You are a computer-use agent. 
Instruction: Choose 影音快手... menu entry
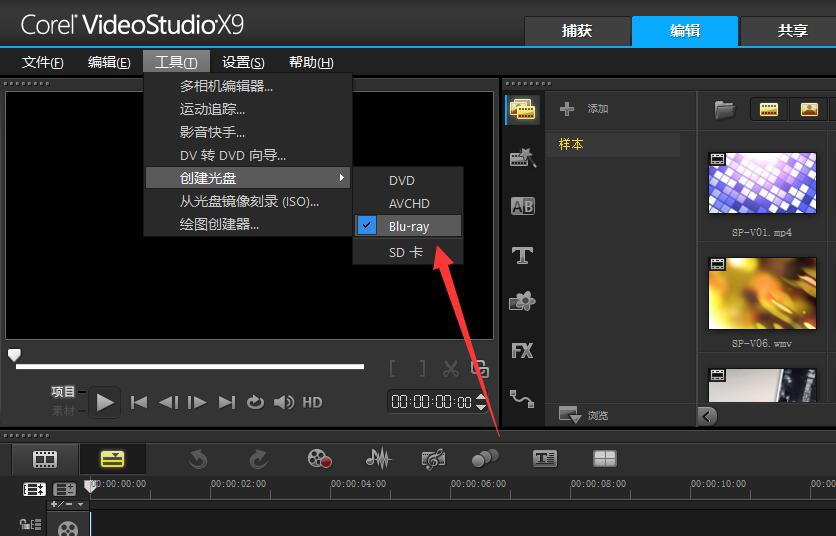coord(248,132)
